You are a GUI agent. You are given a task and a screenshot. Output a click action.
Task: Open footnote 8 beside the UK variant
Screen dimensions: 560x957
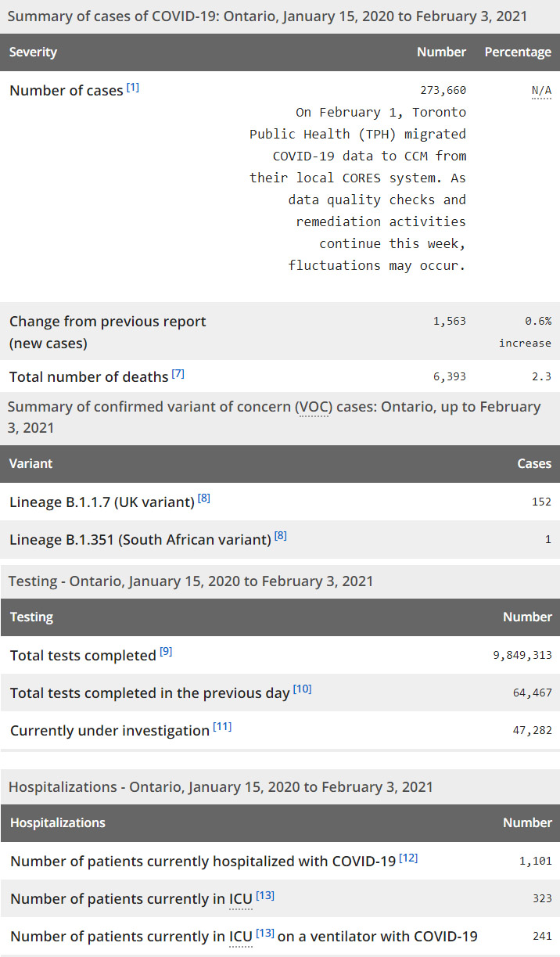tap(203, 498)
